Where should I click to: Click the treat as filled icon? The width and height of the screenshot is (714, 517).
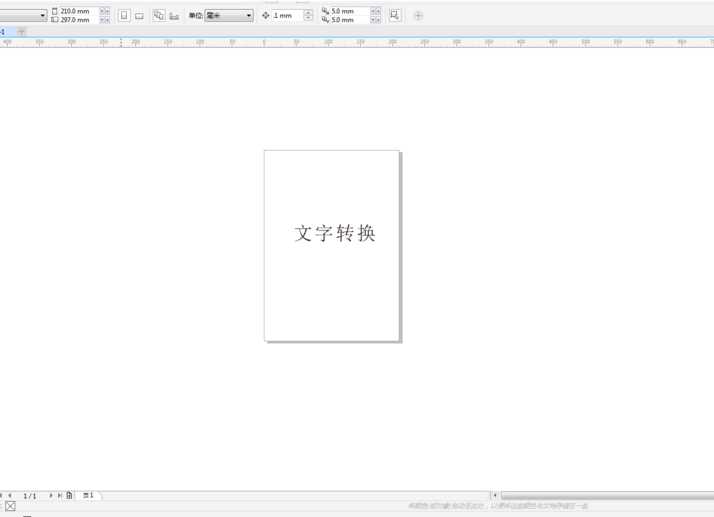(395, 16)
